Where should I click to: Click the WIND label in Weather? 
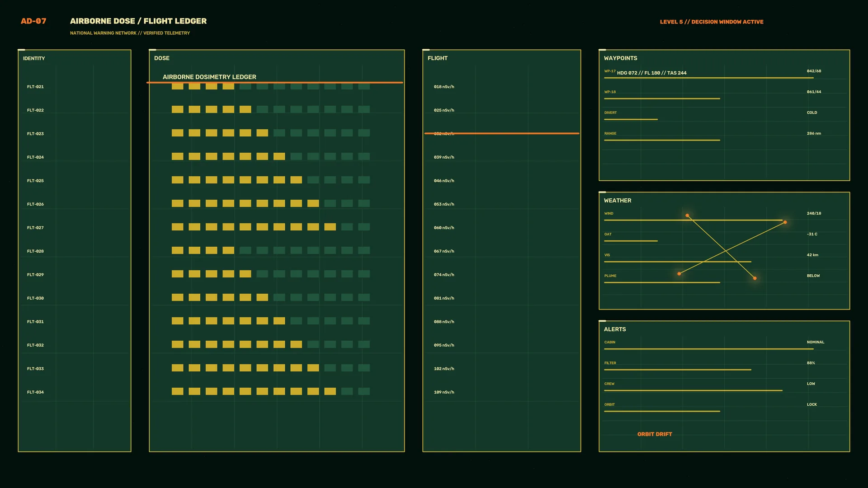click(x=609, y=213)
